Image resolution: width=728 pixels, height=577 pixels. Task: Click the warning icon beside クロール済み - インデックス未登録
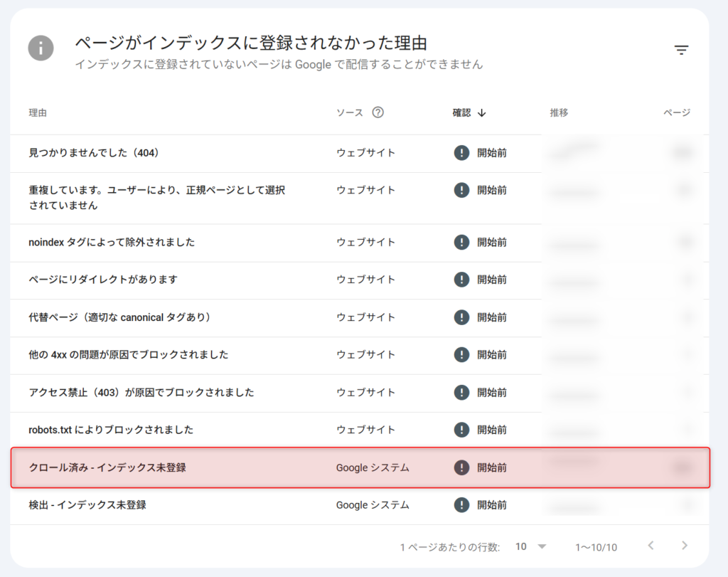(x=461, y=467)
